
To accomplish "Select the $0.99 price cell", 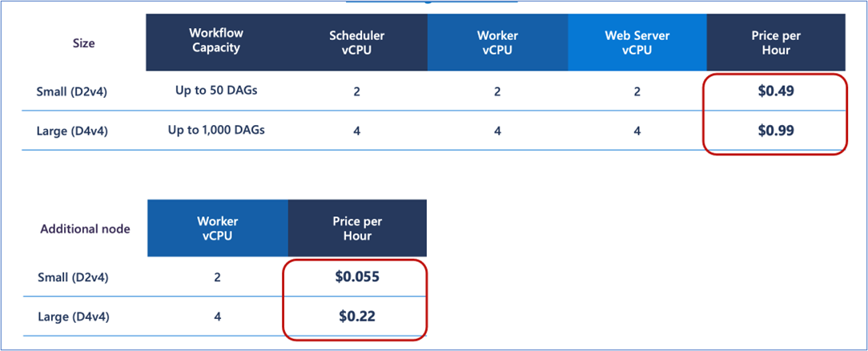I will 776,131.
